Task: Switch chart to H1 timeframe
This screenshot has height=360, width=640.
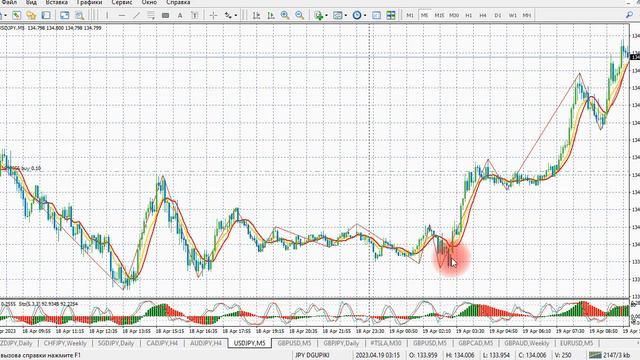Action: tap(469, 16)
